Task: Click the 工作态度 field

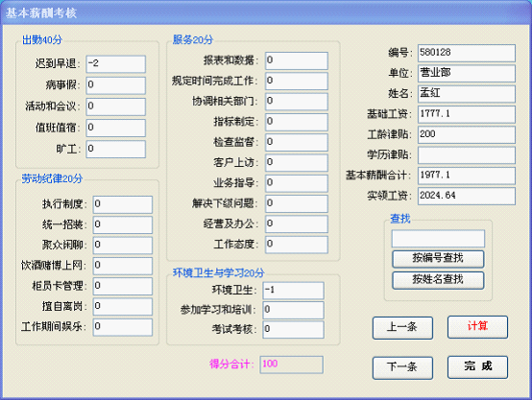Action: coord(297,245)
